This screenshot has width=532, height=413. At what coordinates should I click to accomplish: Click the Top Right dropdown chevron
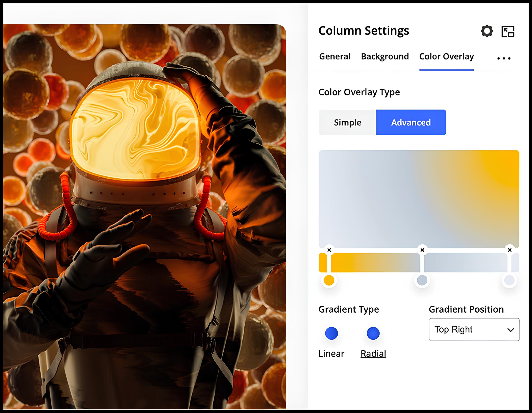coord(511,330)
